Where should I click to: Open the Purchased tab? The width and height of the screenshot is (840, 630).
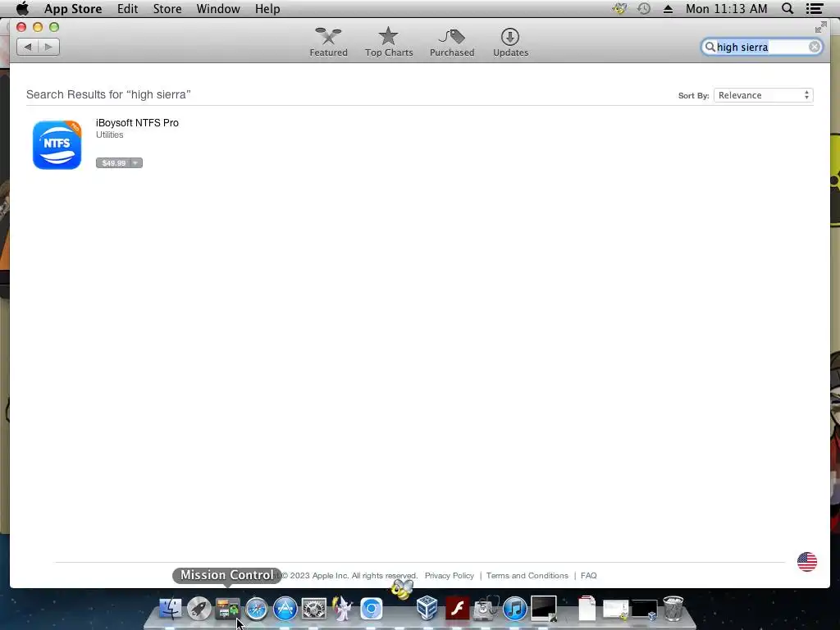coord(452,43)
